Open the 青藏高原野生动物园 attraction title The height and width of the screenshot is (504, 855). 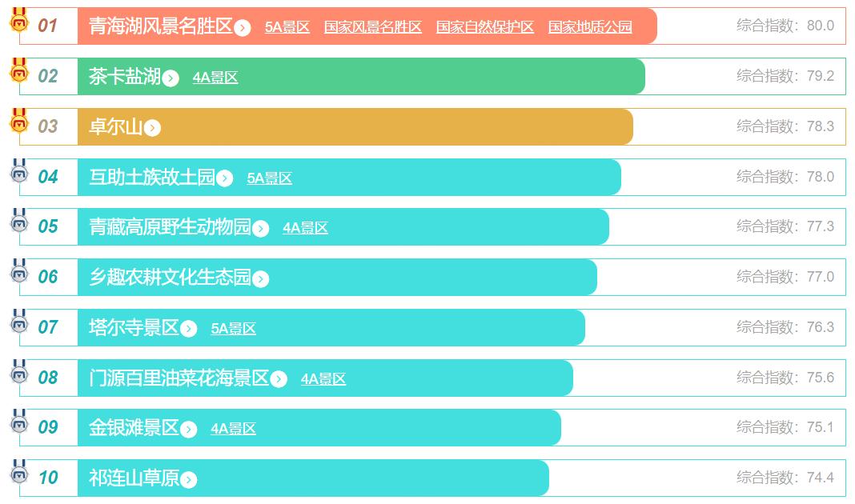(170, 227)
